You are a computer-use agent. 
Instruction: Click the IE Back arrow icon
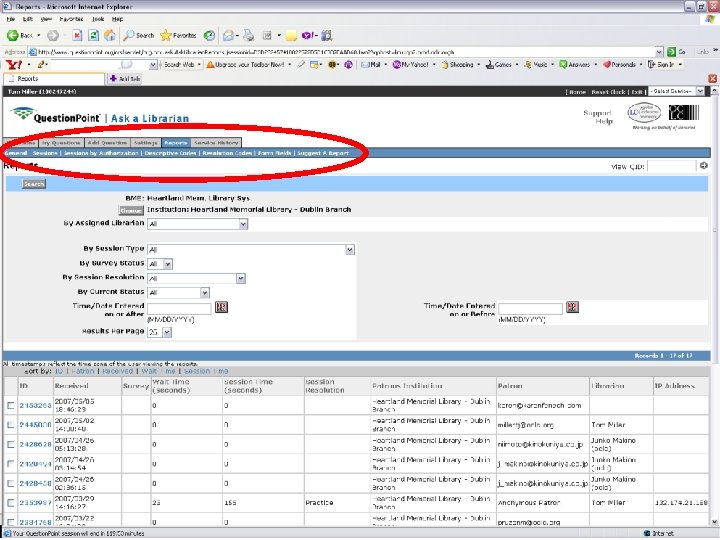[12, 35]
